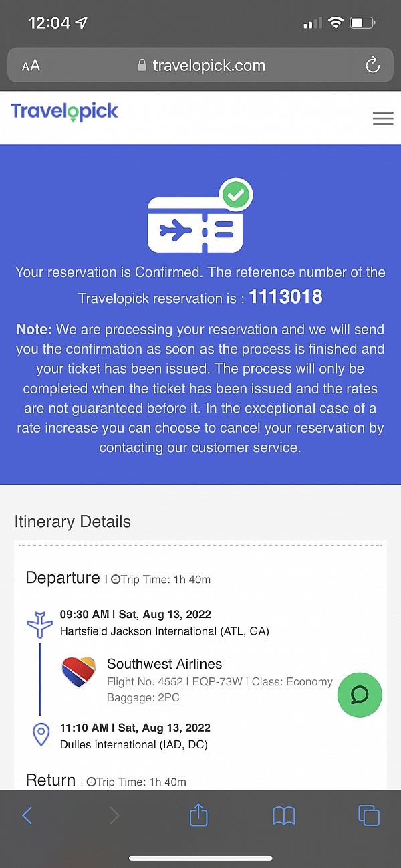401x868 pixels.
Task: Click the Travelopick logo
Action: click(x=63, y=112)
